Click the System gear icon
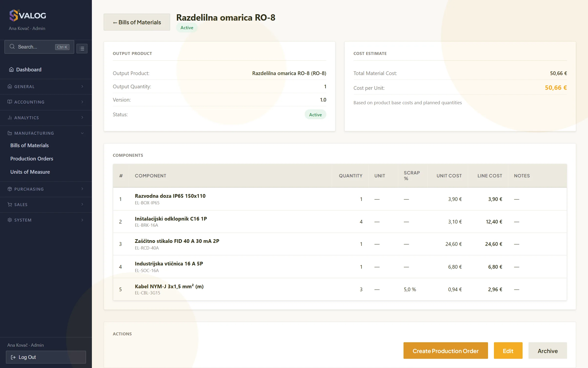Viewport: 588px width, 368px height. click(x=10, y=220)
